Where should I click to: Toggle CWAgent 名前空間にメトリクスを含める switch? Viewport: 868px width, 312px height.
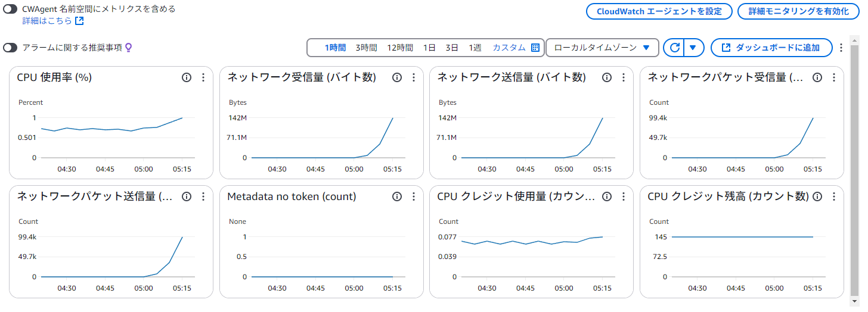pos(10,10)
